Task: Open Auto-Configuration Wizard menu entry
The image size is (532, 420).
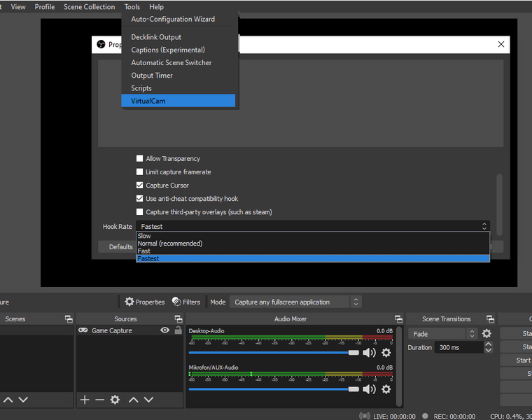Action: [x=173, y=19]
